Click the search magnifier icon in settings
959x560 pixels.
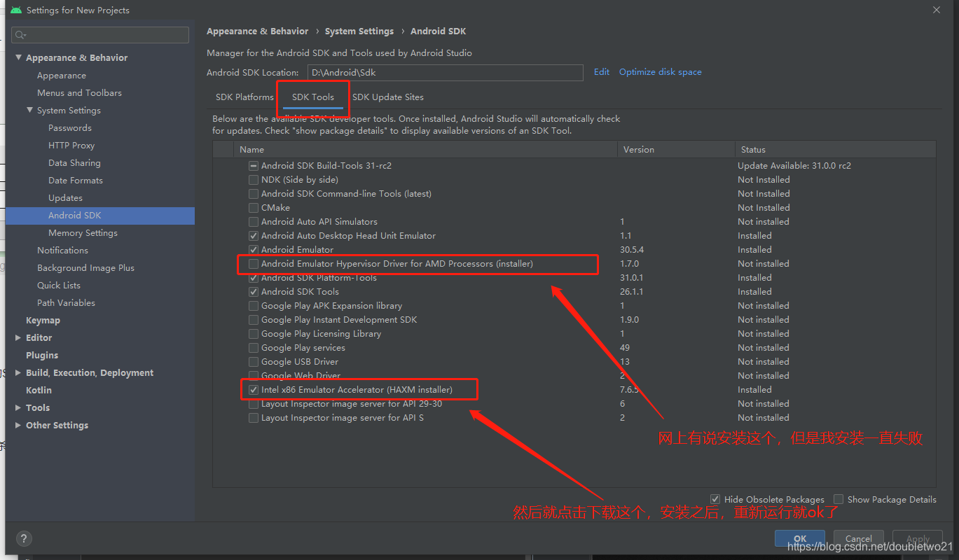(20, 35)
